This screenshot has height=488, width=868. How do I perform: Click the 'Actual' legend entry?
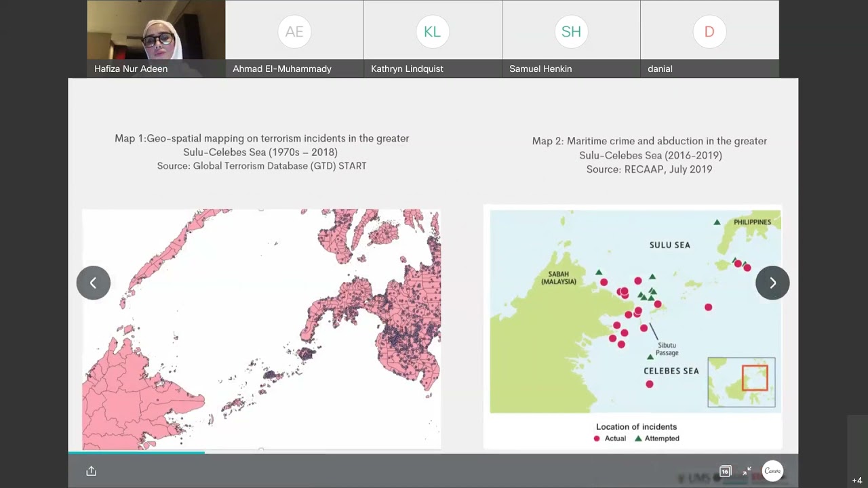tap(610, 439)
